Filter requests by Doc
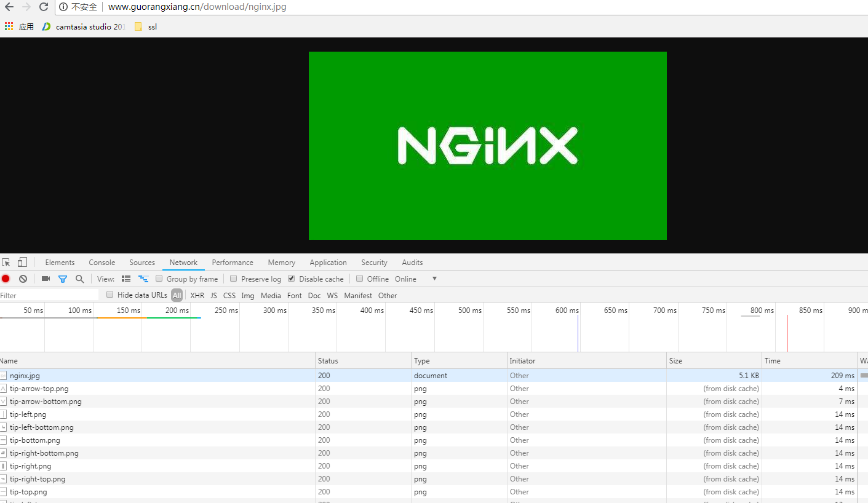This screenshot has width=868, height=503. point(314,295)
